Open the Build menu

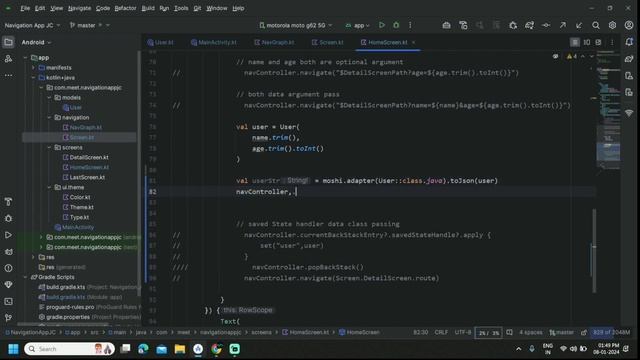point(148,8)
